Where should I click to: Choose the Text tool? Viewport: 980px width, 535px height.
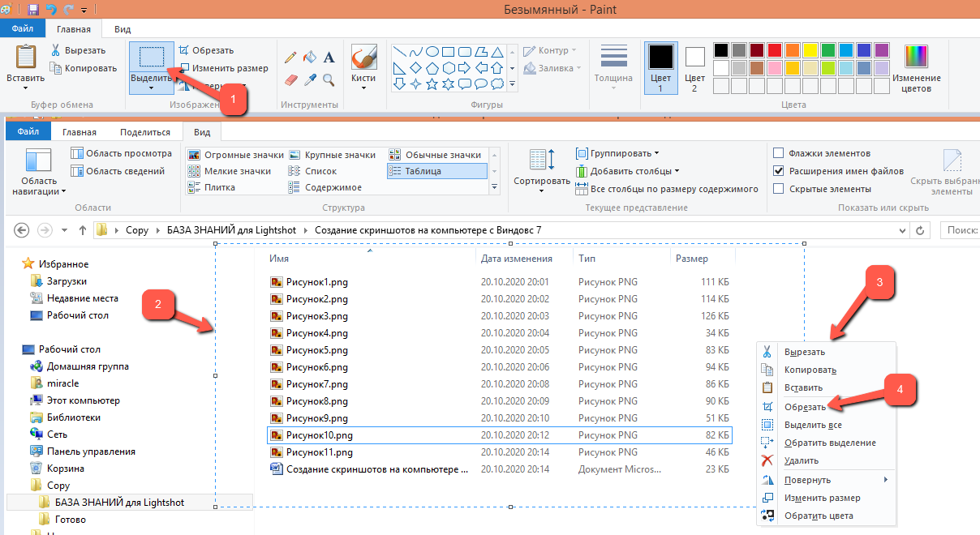tap(329, 58)
